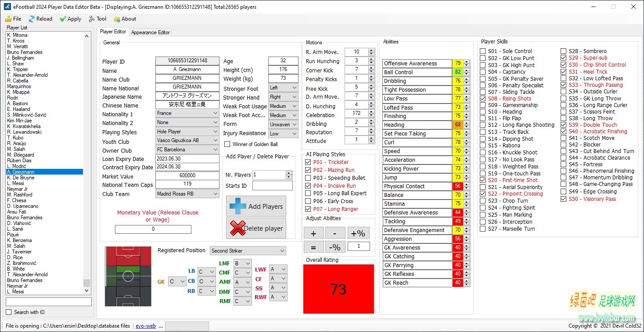Screen dimensions: 644x332
Task: Click the pitch position diagram
Action: (128, 276)
